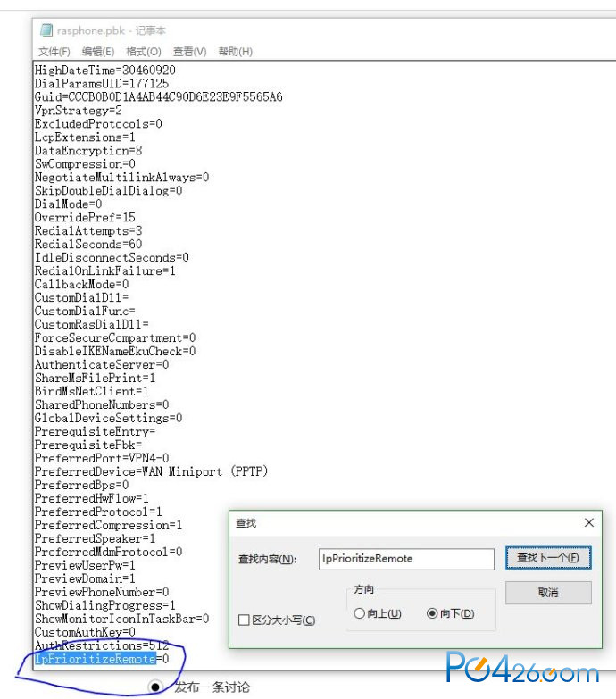The image size is (616, 699).
Task: Open the 文件(F) menu
Action: pyautogui.click(x=54, y=52)
